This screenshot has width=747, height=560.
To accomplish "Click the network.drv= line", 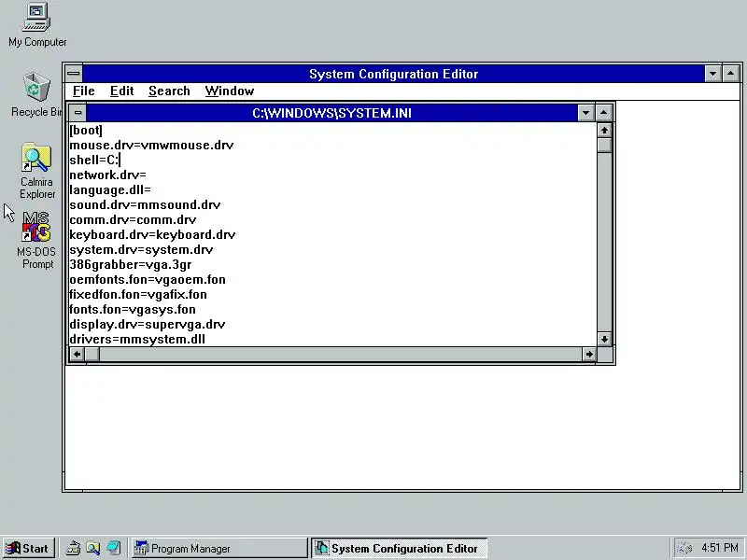I will 107,175.
